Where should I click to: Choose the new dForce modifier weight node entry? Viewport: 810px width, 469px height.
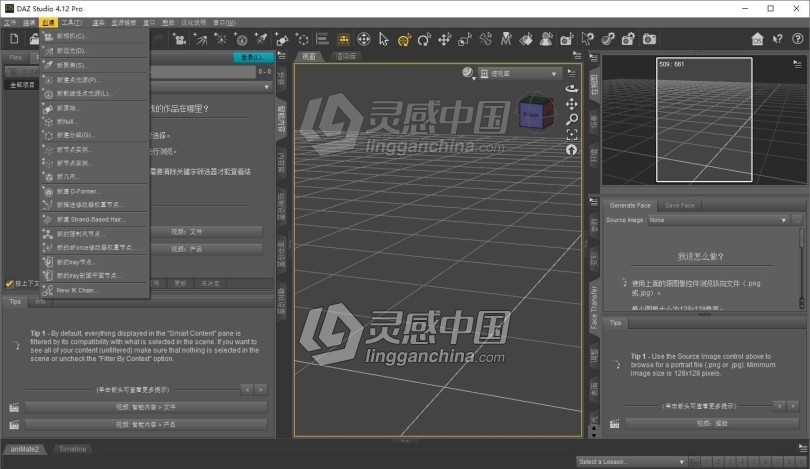click(x=96, y=247)
